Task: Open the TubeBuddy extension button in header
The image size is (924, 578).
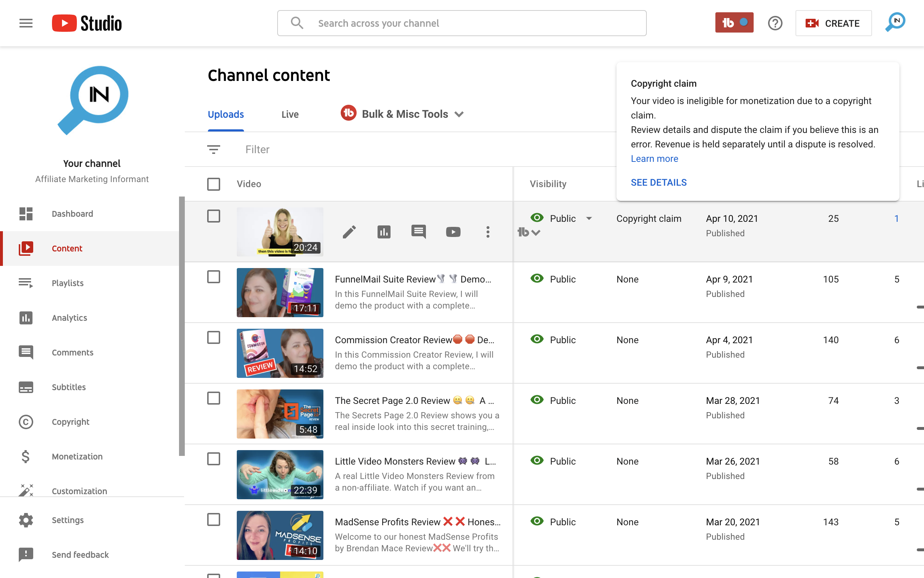Action: coord(734,23)
